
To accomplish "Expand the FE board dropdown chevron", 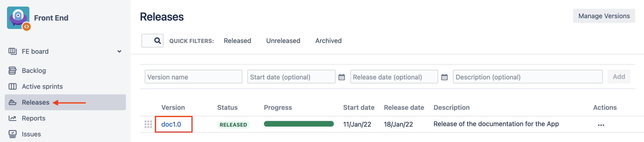I will point(119,51).
